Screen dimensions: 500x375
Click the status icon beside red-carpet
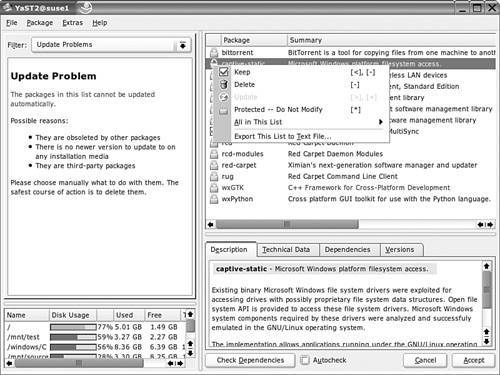click(214, 165)
